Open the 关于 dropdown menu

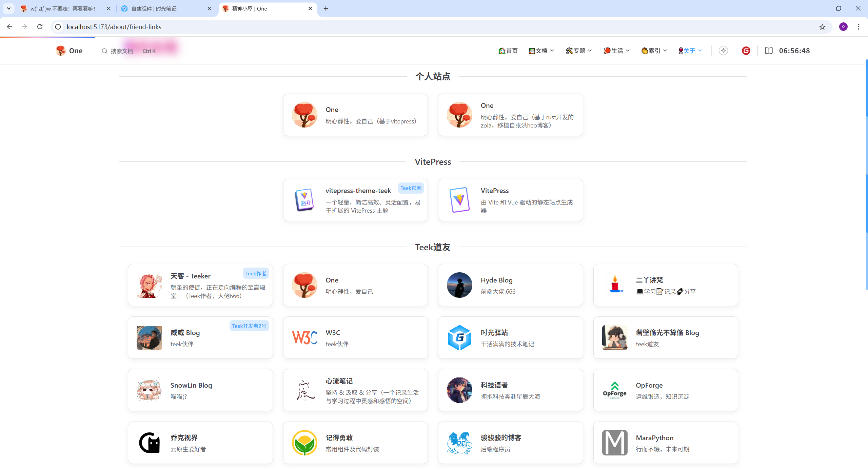pos(690,51)
